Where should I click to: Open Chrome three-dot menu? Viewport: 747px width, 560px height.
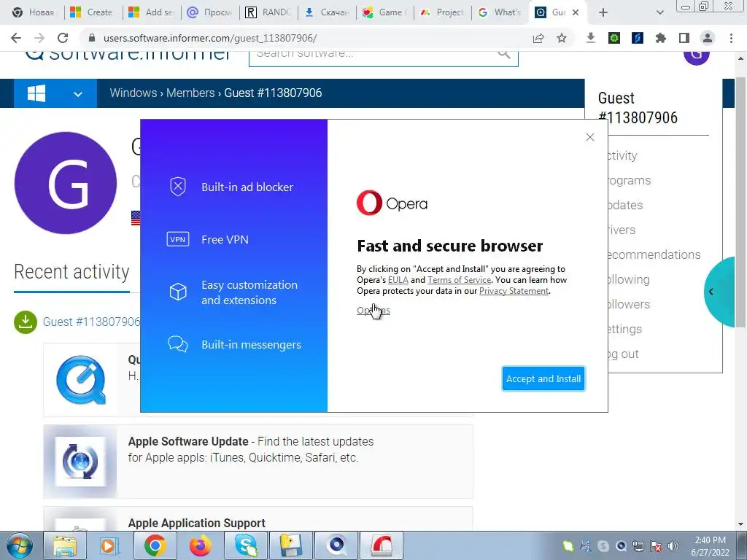click(731, 38)
